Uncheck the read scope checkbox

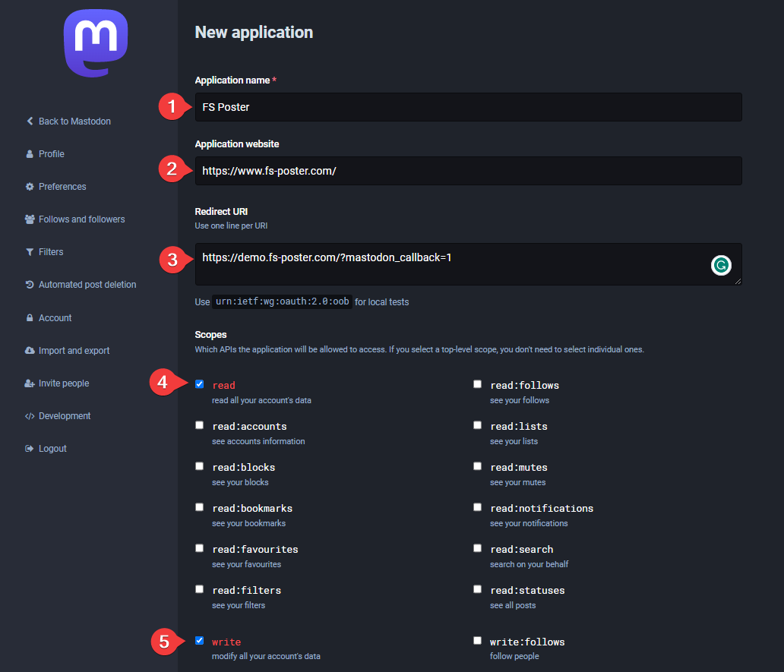point(200,384)
